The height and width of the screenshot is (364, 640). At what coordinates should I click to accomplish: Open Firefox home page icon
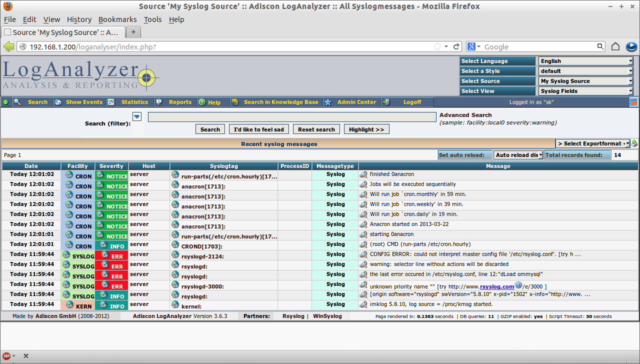tap(615, 46)
